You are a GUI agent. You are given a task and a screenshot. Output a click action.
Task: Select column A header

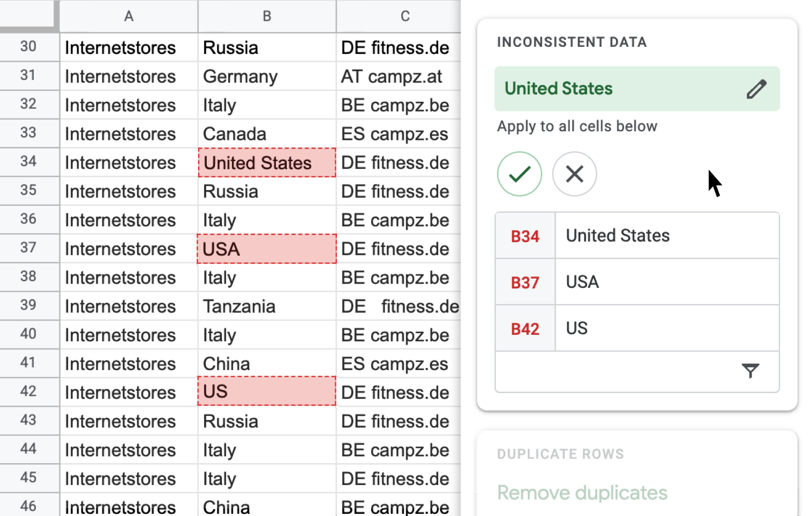pyautogui.click(x=129, y=16)
